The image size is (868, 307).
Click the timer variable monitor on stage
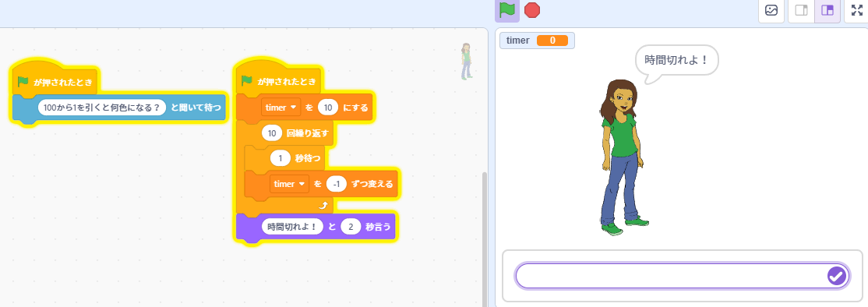coord(537,41)
